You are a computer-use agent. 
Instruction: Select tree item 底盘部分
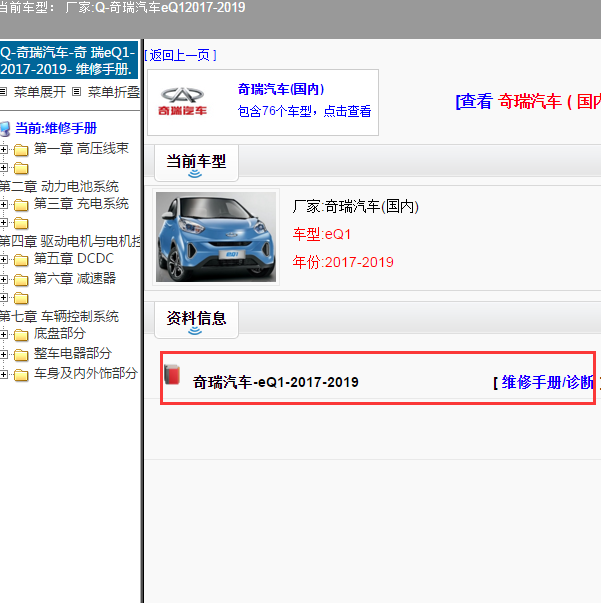click(60, 333)
